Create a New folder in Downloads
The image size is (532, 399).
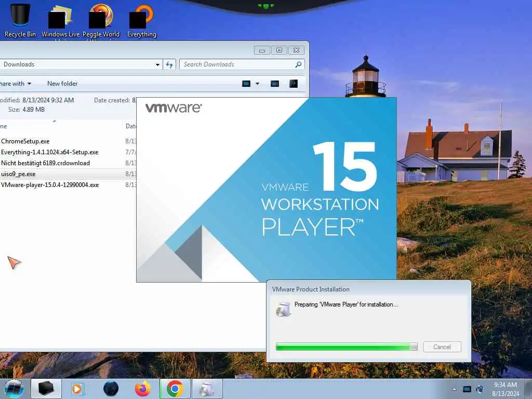point(62,84)
